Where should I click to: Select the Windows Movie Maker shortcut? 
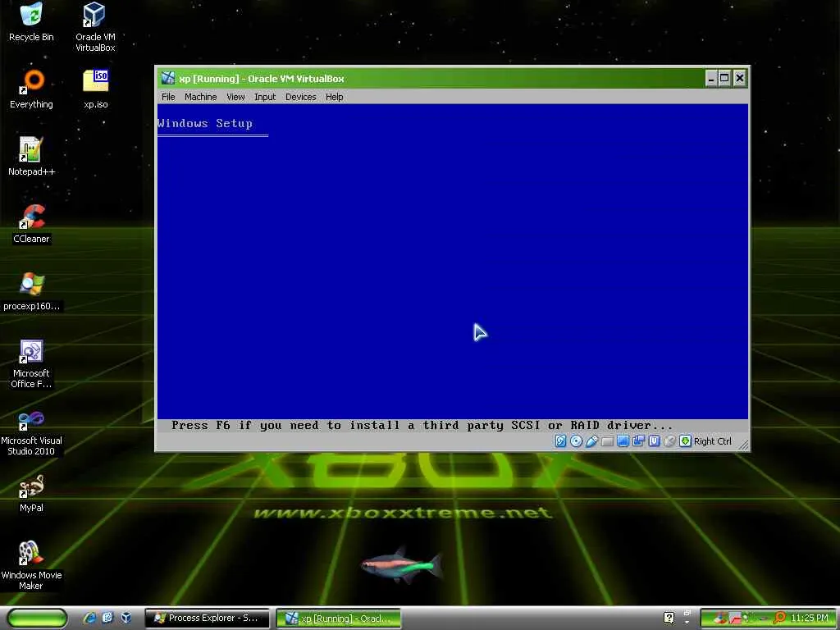(x=31, y=565)
